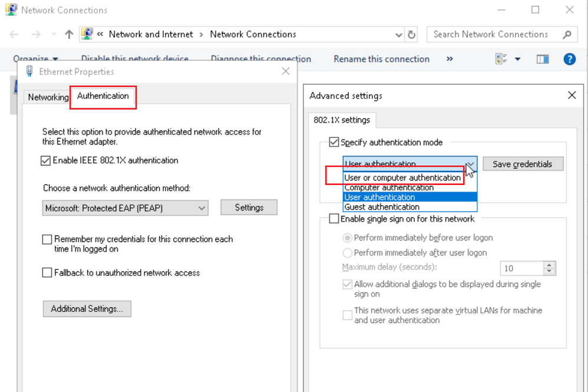588x392 pixels.
Task: Refresh the Network Connections address bar
Action: (x=411, y=35)
